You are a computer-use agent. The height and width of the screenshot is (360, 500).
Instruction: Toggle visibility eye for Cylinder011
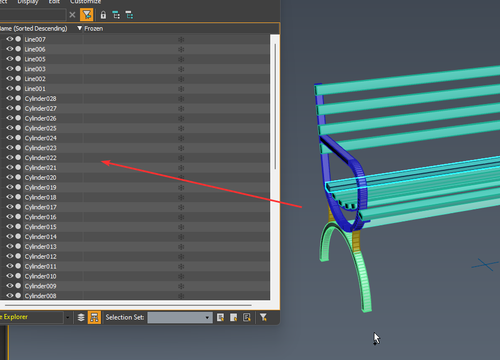(x=10, y=266)
